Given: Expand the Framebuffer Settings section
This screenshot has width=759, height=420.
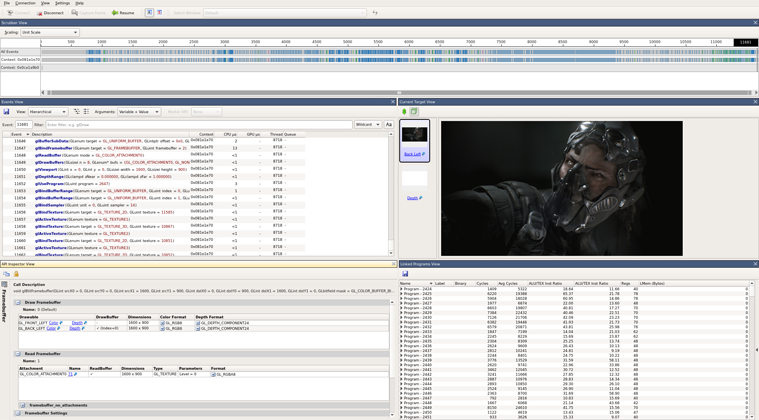Looking at the screenshot, I should coord(18,413).
